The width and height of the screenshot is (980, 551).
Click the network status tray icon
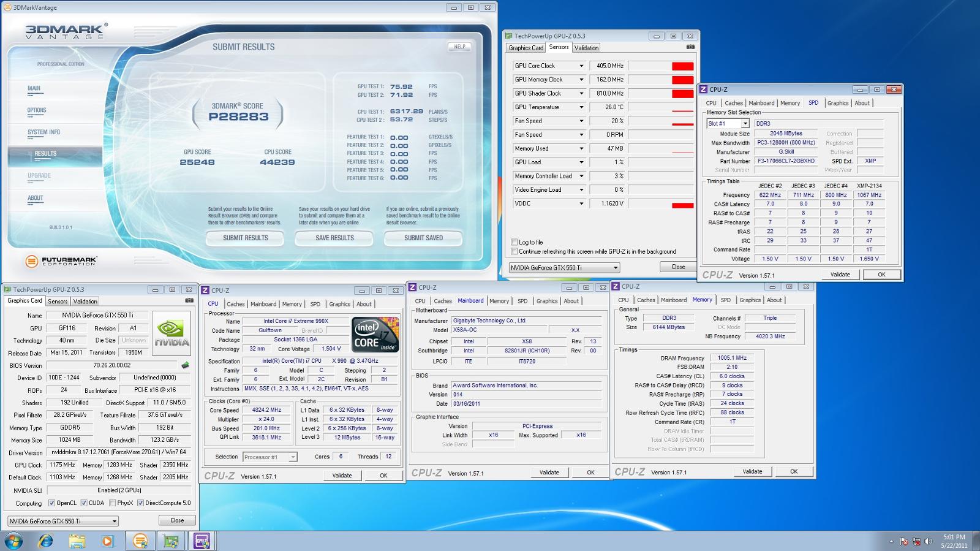pyautogui.click(x=916, y=541)
